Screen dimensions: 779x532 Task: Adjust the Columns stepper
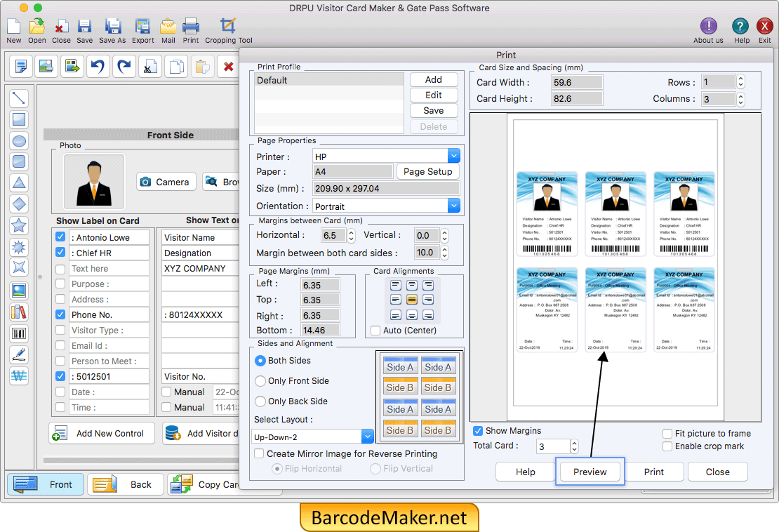(x=740, y=99)
